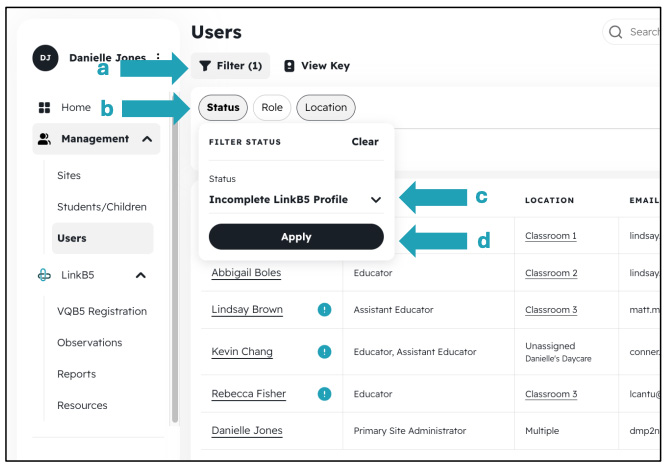Toggle the Location filter chip
Viewport: 669px width, 468px height.
coord(326,108)
